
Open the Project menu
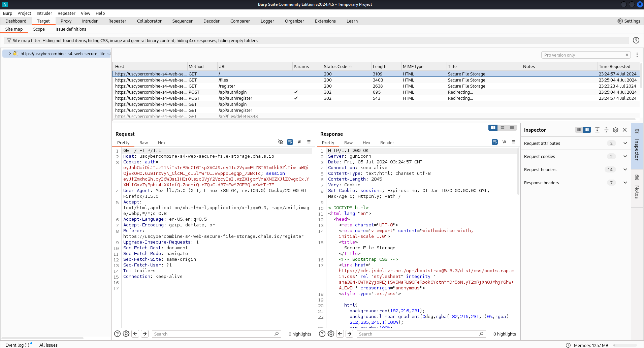pyautogui.click(x=24, y=13)
